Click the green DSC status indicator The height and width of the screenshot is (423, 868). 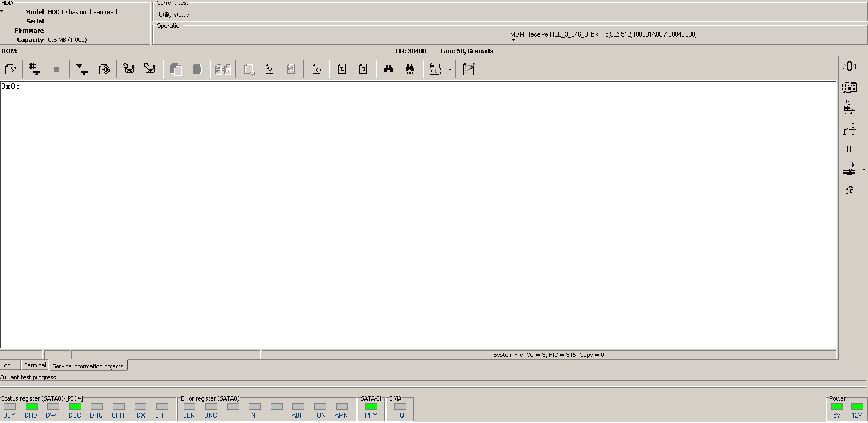[x=75, y=407]
